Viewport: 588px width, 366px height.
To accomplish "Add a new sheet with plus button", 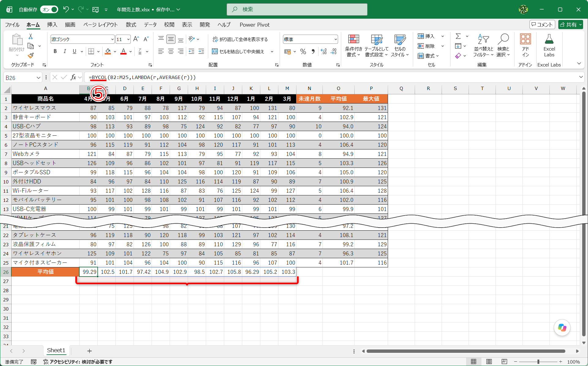I will pyautogui.click(x=89, y=351).
